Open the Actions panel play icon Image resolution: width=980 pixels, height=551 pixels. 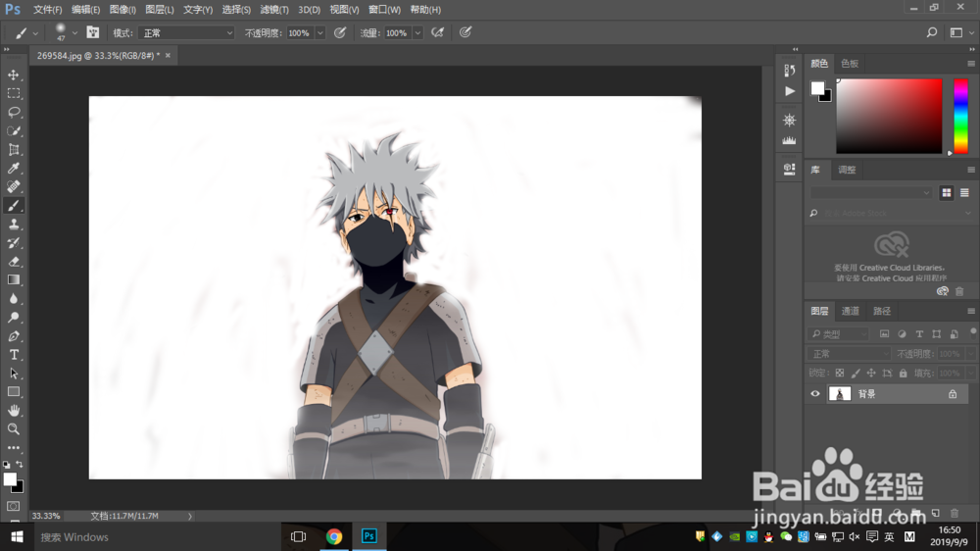click(x=789, y=91)
